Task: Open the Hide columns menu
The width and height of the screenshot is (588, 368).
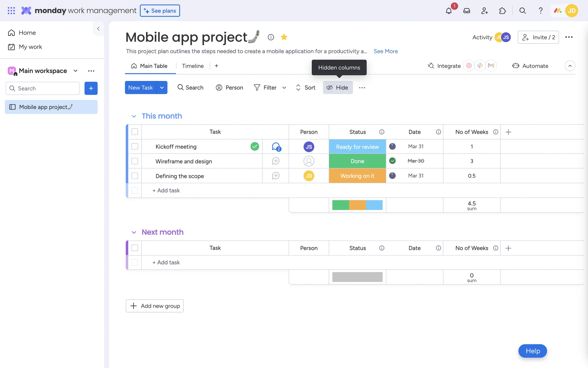Action: pos(337,88)
